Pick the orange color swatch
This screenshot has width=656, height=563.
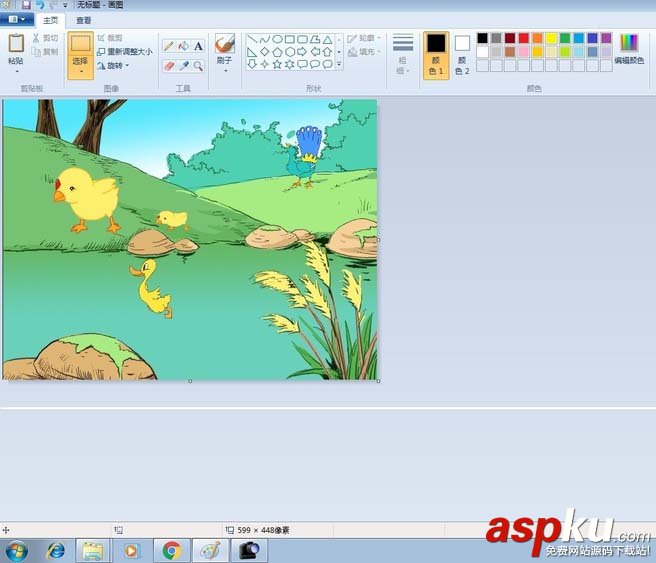(538, 38)
